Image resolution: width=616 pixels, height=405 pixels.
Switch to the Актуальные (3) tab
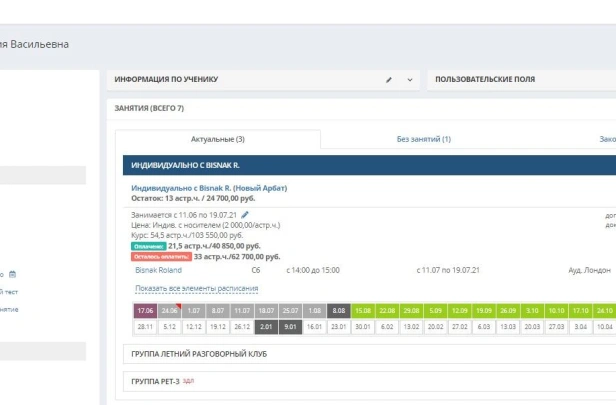218,139
